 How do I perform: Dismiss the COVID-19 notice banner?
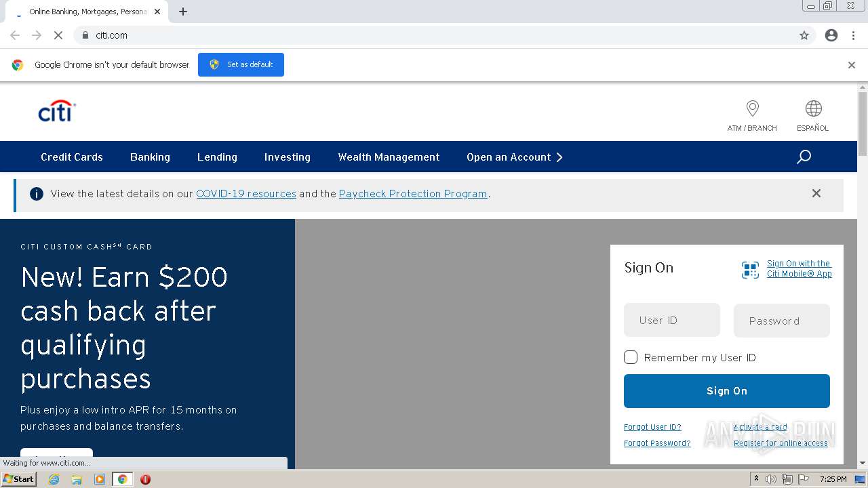click(816, 193)
